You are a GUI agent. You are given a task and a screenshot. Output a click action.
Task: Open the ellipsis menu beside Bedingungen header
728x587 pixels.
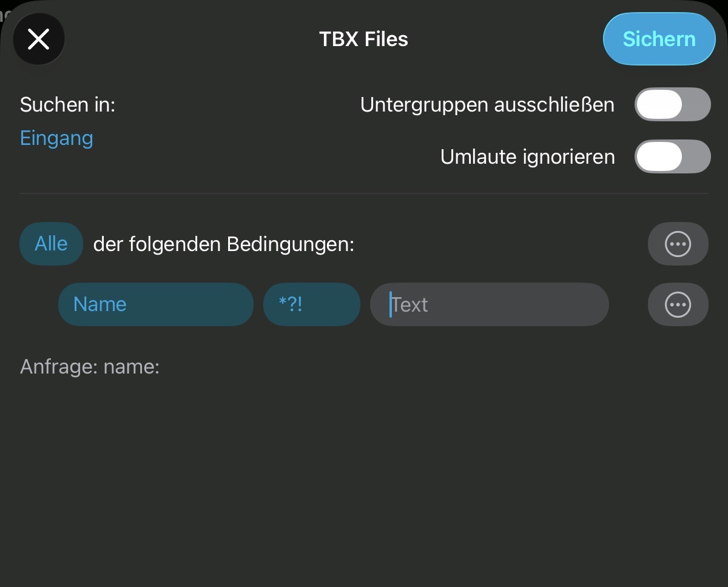coord(678,244)
